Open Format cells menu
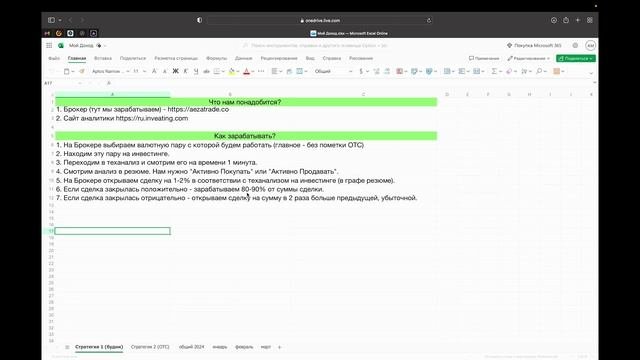 [478, 71]
